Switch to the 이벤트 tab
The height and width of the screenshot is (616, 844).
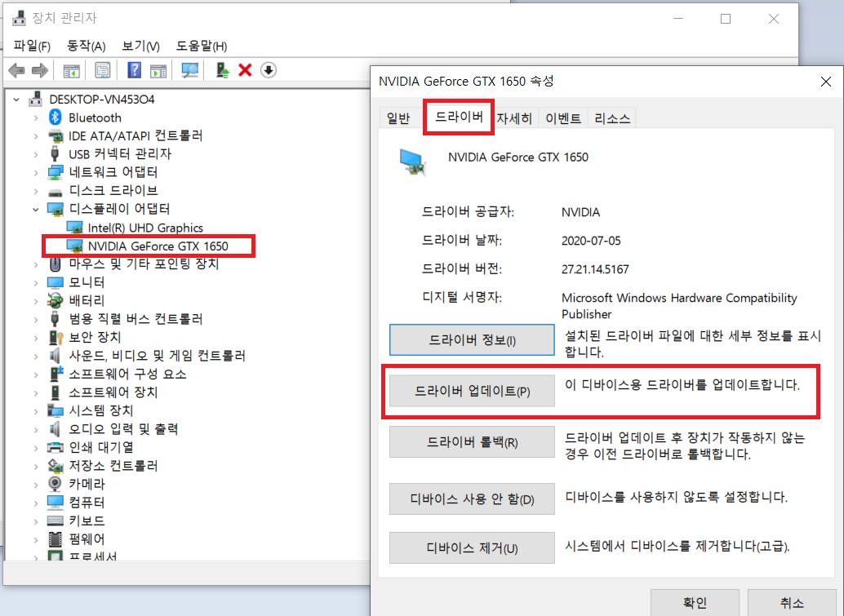click(563, 117)
